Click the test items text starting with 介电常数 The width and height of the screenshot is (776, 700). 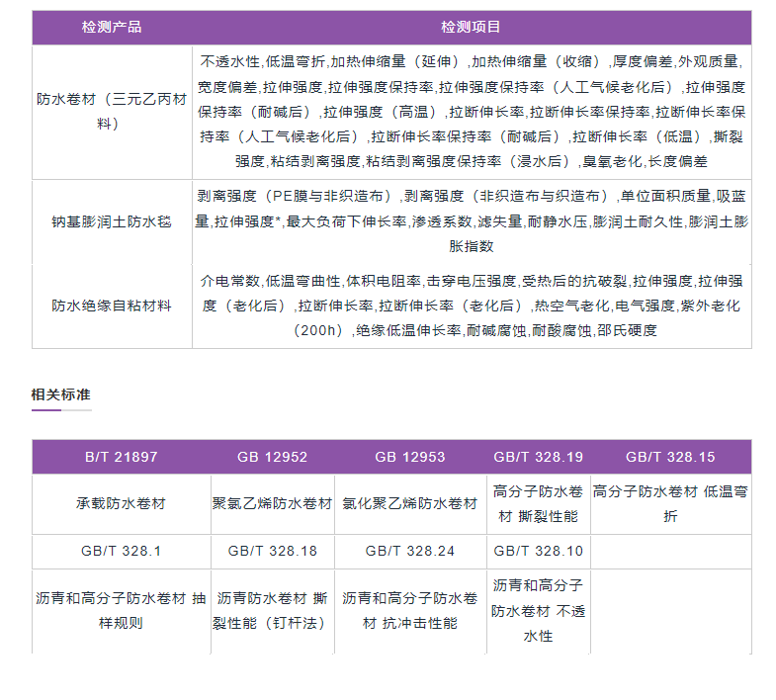coord(471,306)
